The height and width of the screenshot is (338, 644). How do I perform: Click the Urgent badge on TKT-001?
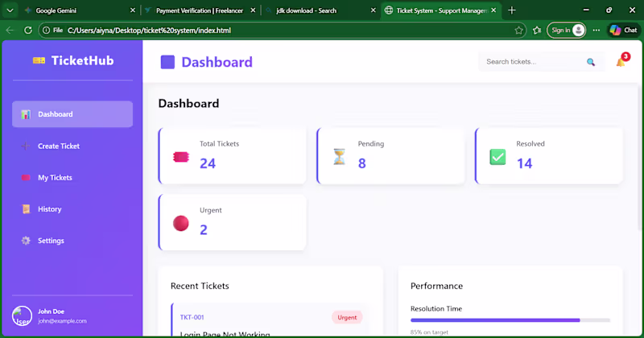coord(347,317)
